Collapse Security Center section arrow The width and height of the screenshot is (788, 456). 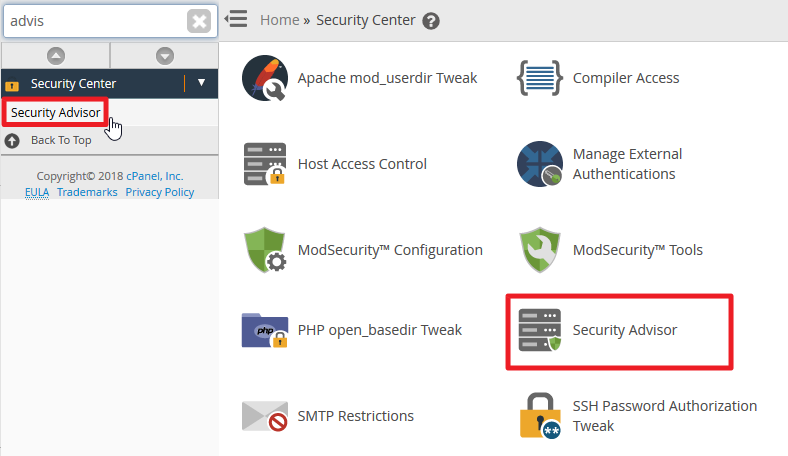pyautogui.click(x=202, y=84)
